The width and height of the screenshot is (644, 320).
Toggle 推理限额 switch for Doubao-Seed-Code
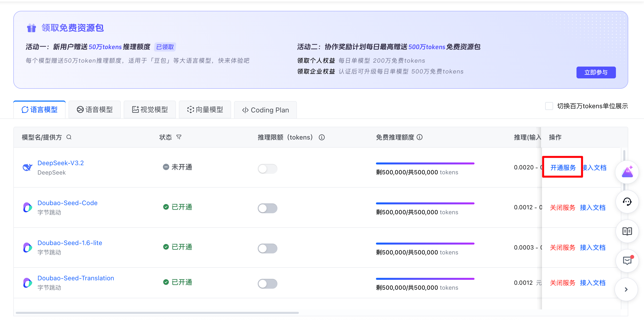coord(267,208)
